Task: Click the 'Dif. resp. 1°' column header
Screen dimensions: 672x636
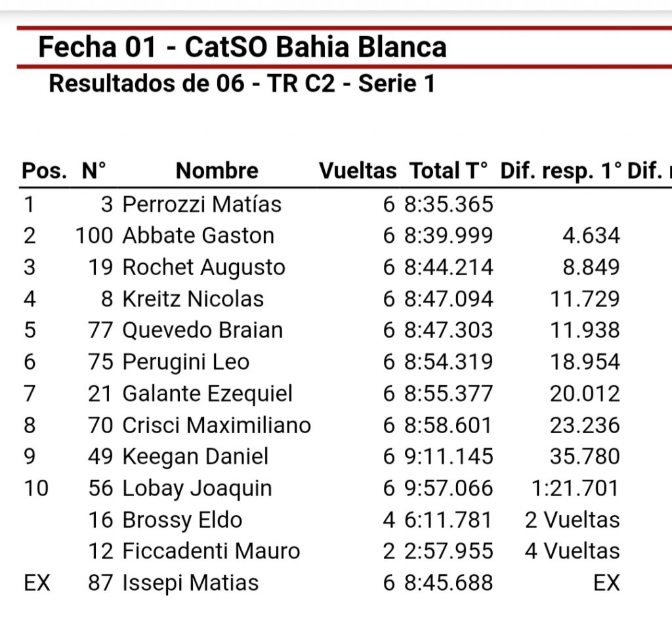Action: pos(560,171)
